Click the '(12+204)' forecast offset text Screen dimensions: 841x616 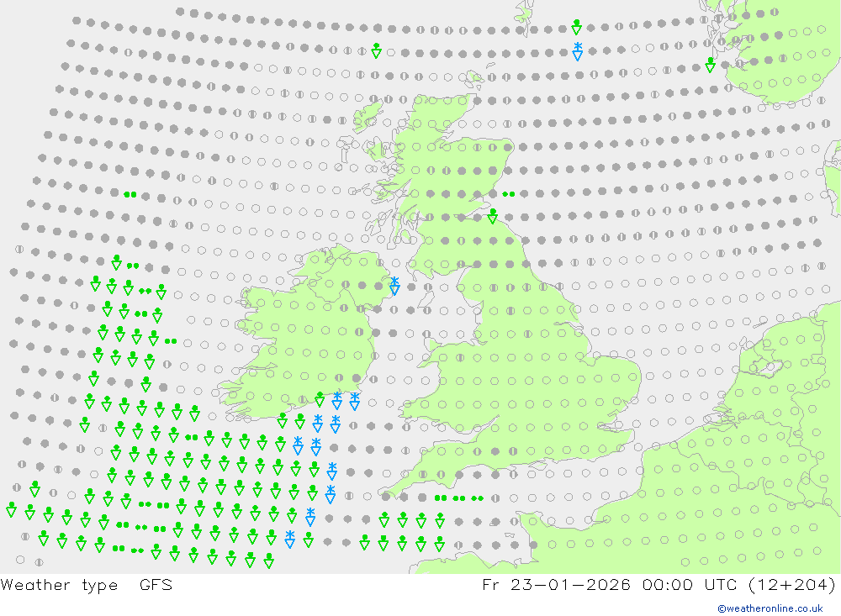(x=791, y=584)
